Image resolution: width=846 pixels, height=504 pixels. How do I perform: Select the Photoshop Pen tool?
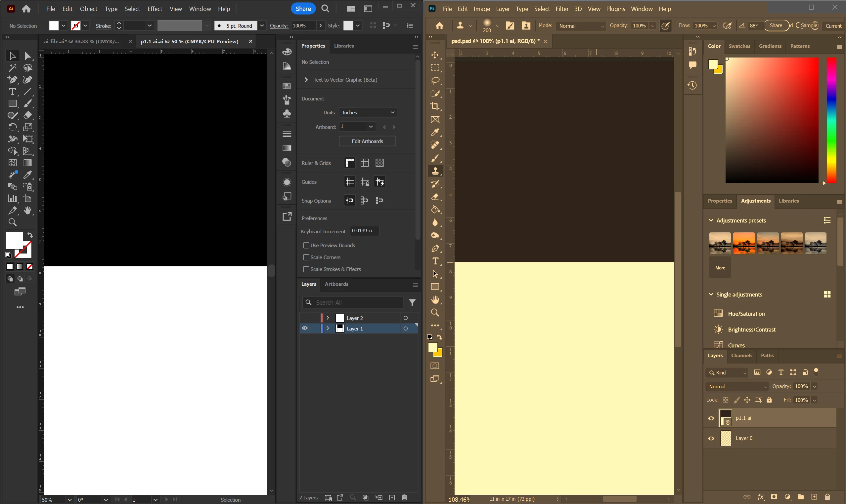coord(435,249)
